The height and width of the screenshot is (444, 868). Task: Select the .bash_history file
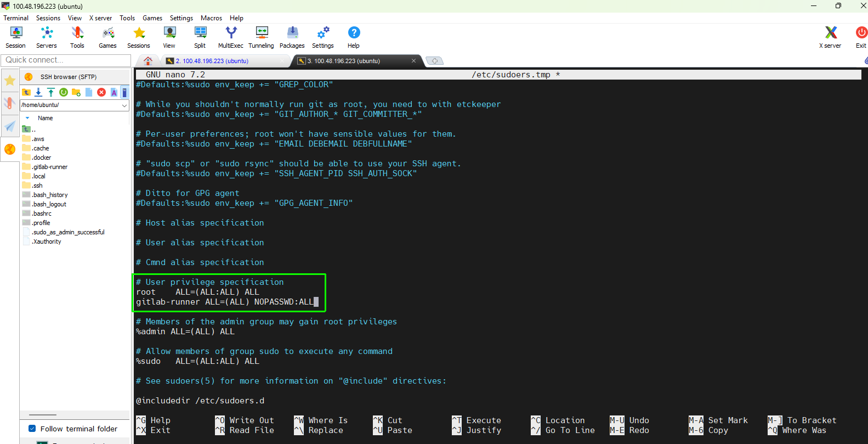50,195
